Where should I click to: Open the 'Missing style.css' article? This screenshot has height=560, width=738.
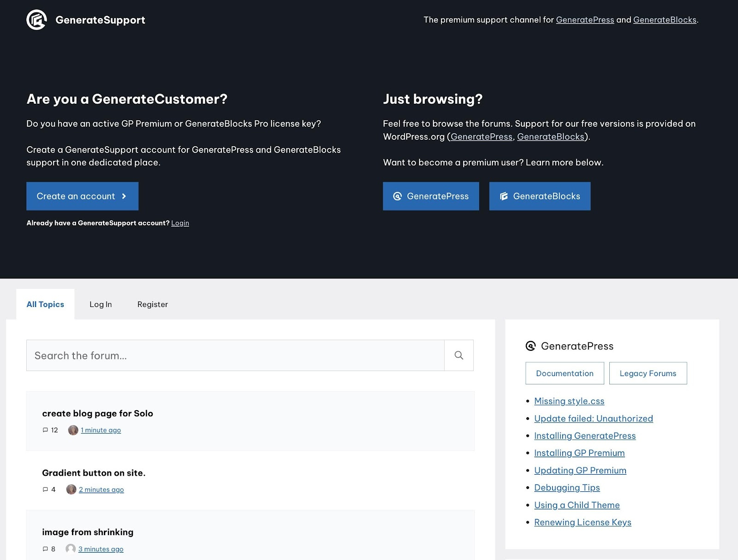pyautogui.click(x=569, y=401)
